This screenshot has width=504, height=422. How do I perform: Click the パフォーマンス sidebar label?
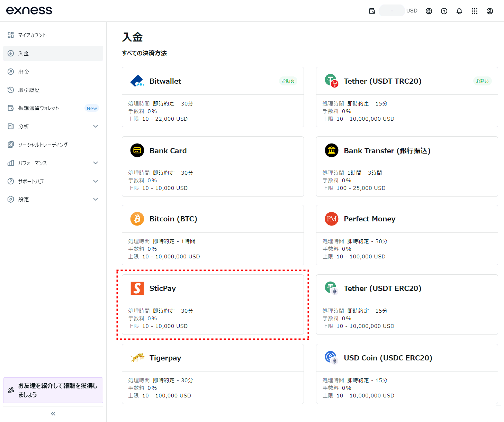coord(33,163)
